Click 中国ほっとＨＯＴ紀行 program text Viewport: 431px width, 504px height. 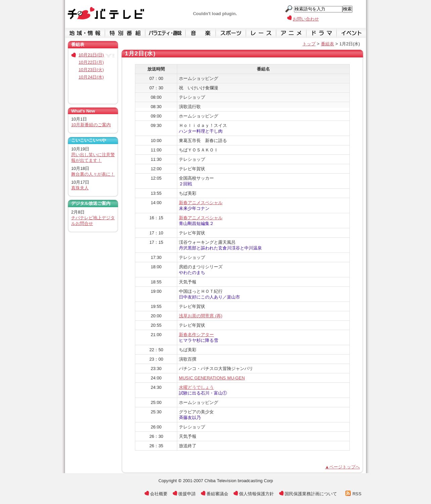tap(201, 291)
